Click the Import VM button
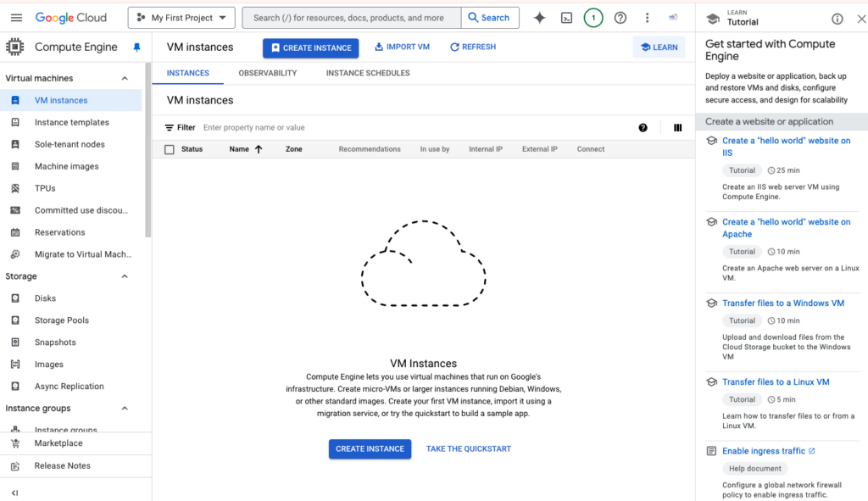868x501 pixels. tap(402, 47)
